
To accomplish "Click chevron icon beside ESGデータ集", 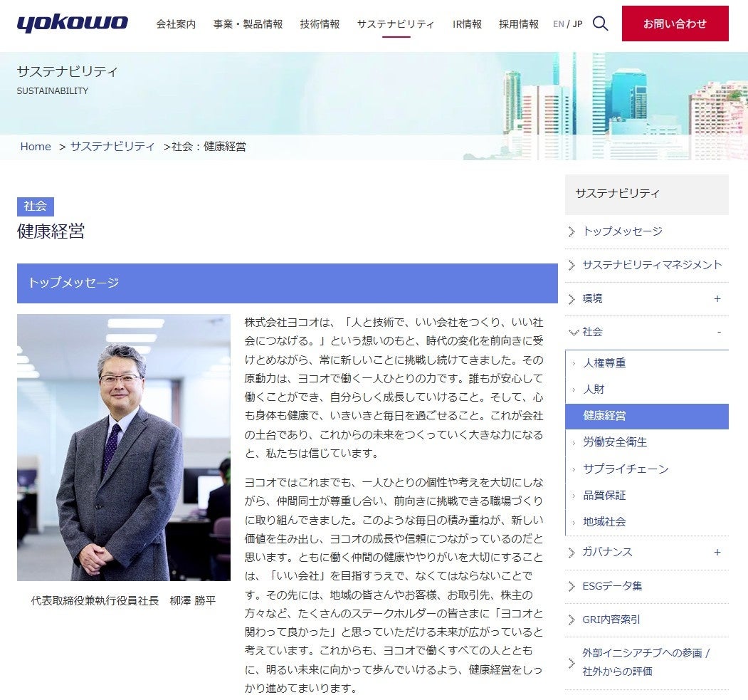I will (x=571, y=587).
